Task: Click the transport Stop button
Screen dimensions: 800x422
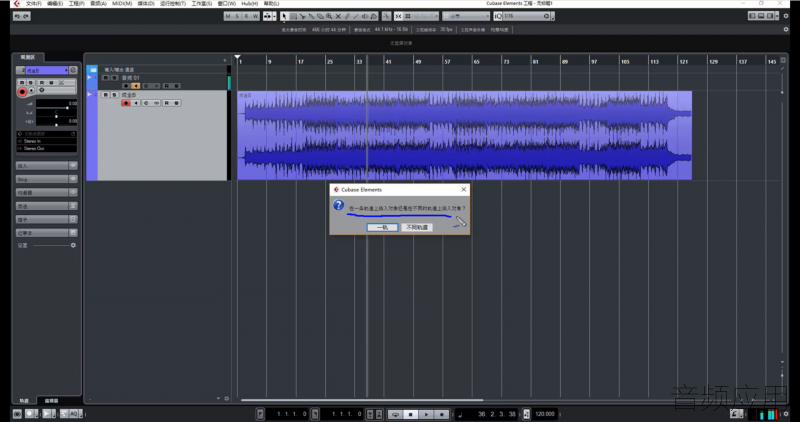Action: [411, 414]
